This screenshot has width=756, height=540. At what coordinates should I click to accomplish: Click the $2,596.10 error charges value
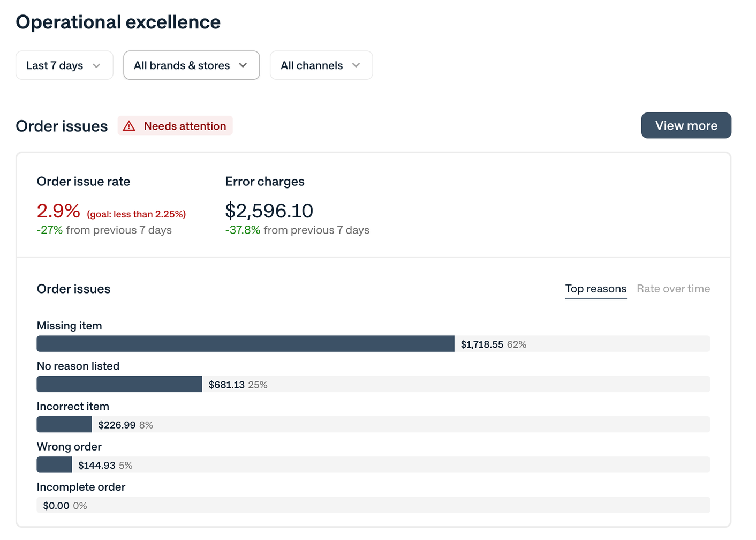click(269, 211)
